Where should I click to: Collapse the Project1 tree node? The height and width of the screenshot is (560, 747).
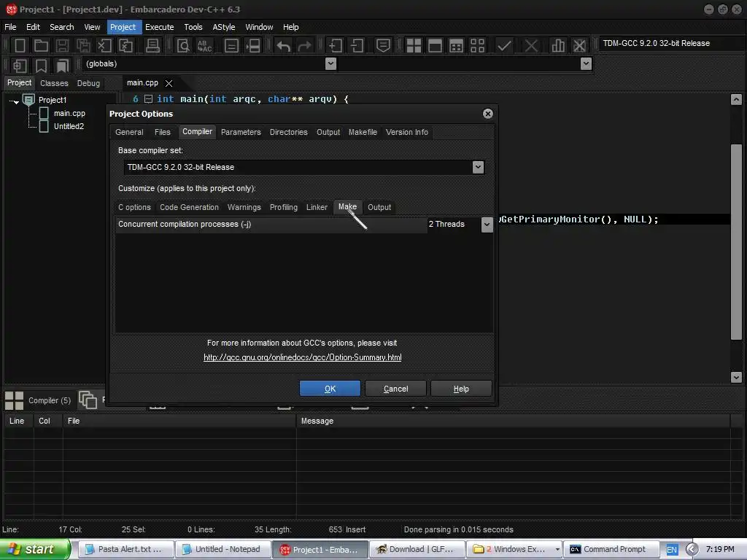tap(16, 101)
